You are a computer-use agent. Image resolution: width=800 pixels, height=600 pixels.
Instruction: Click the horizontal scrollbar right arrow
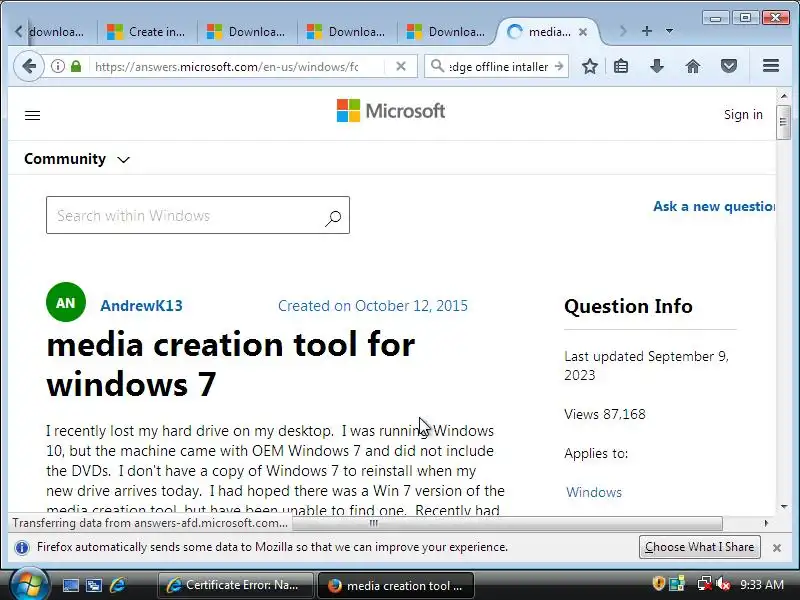coord(765,523)
